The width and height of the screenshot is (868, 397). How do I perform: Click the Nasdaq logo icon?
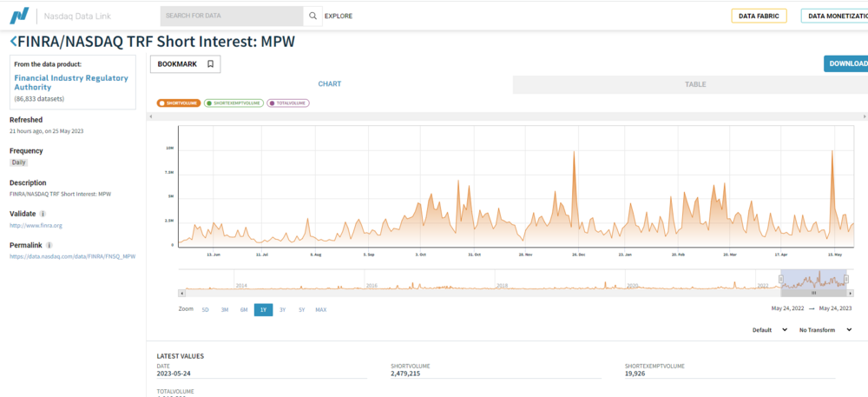pos(19,16)
